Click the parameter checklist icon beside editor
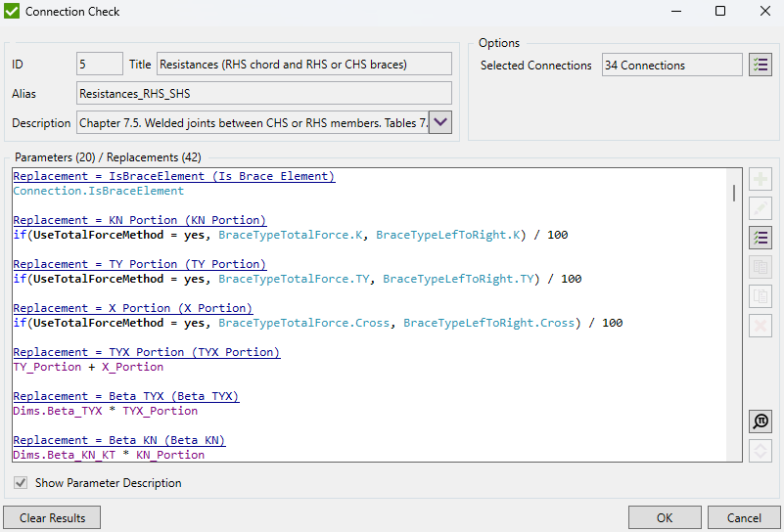 [x=761, y=238]
